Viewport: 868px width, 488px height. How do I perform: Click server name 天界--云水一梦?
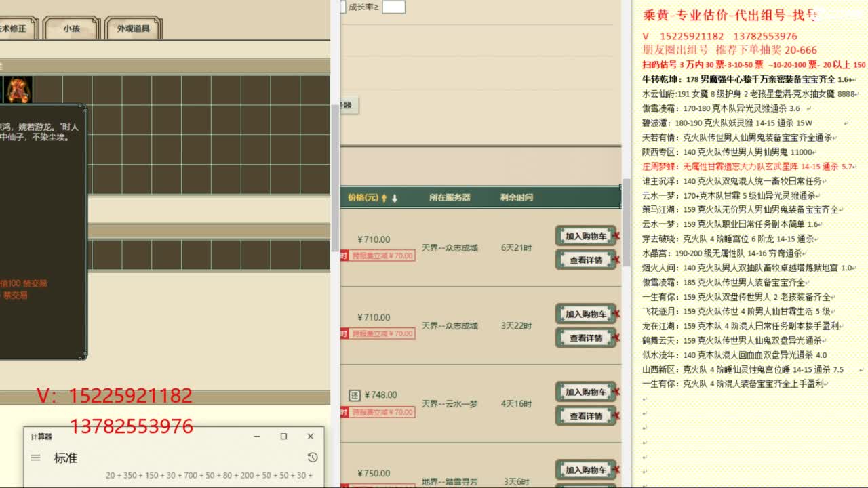click(450, 404)
